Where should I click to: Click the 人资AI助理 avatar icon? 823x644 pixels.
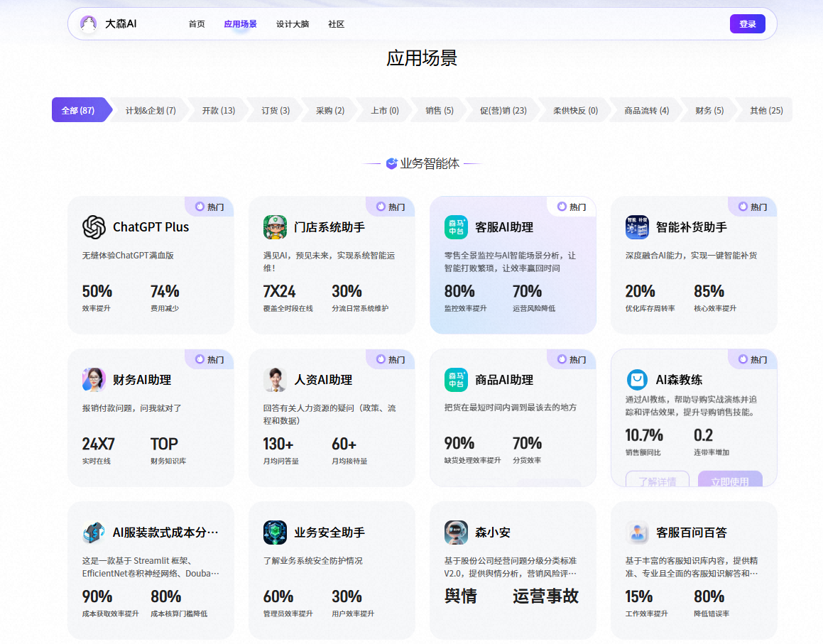[275, 380]
